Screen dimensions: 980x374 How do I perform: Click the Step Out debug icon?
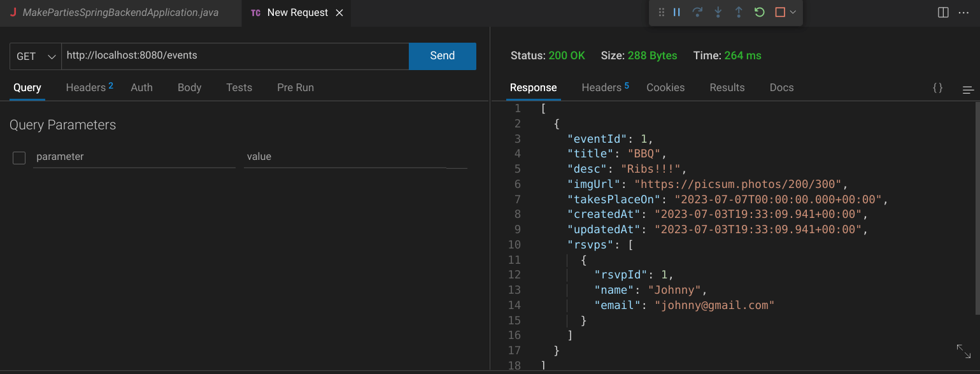739,12
